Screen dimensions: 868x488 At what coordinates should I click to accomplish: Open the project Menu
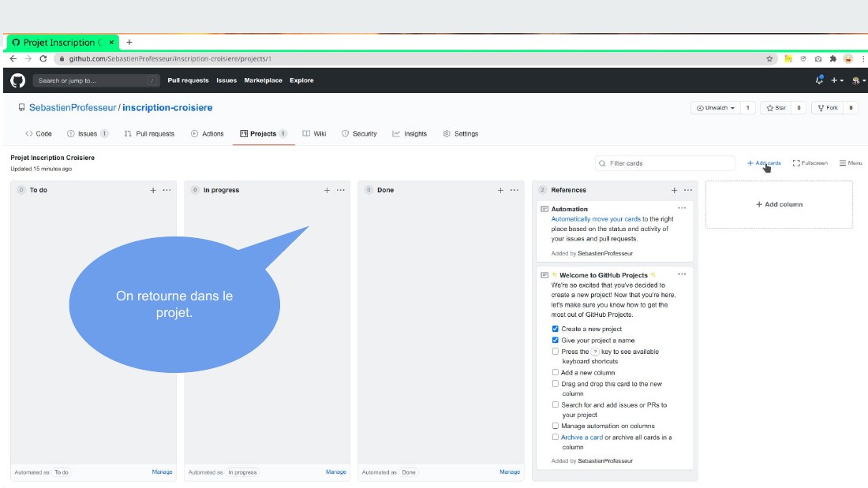coord(851,163)
